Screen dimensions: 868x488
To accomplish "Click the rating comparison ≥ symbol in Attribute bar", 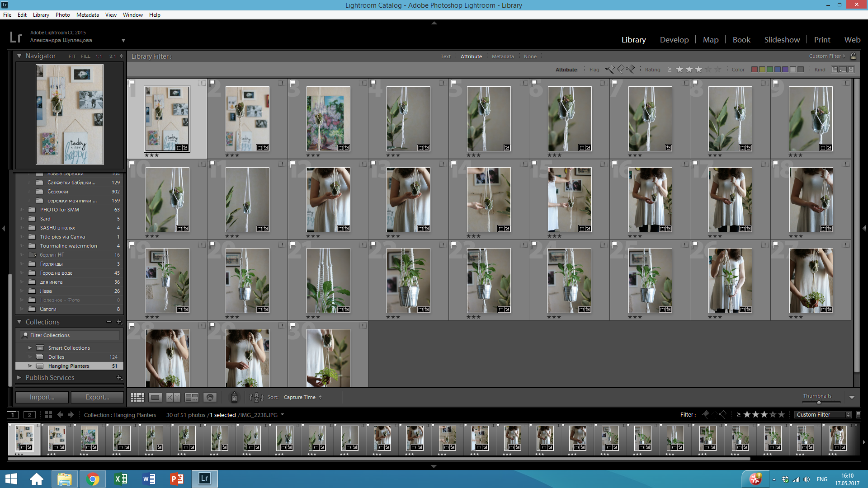I will [x=669, y=70].
